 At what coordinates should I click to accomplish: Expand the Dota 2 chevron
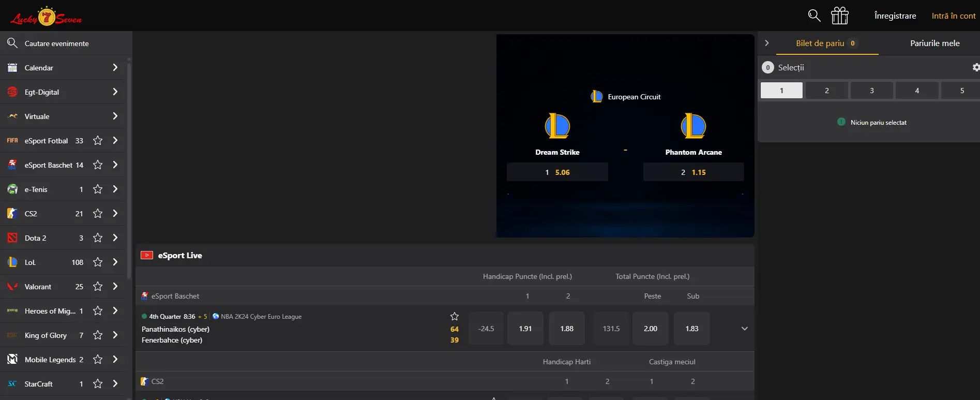click(x=115, y=238)
